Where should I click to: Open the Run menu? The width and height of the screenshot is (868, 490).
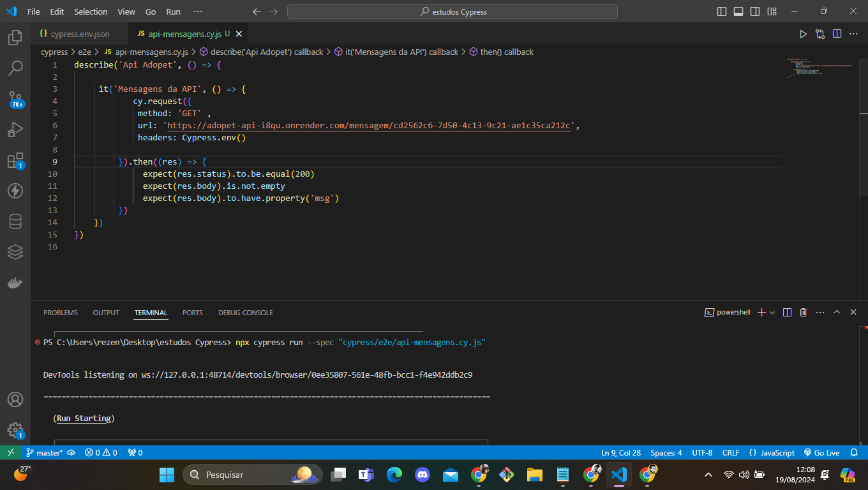(x=173, y=11)
